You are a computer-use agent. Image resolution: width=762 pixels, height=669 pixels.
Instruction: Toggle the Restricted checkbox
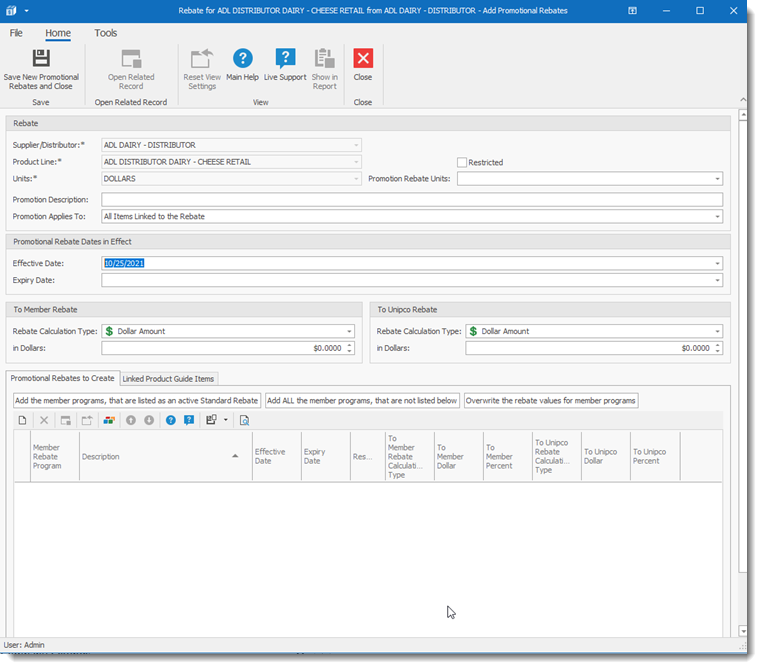click(462, 162)
